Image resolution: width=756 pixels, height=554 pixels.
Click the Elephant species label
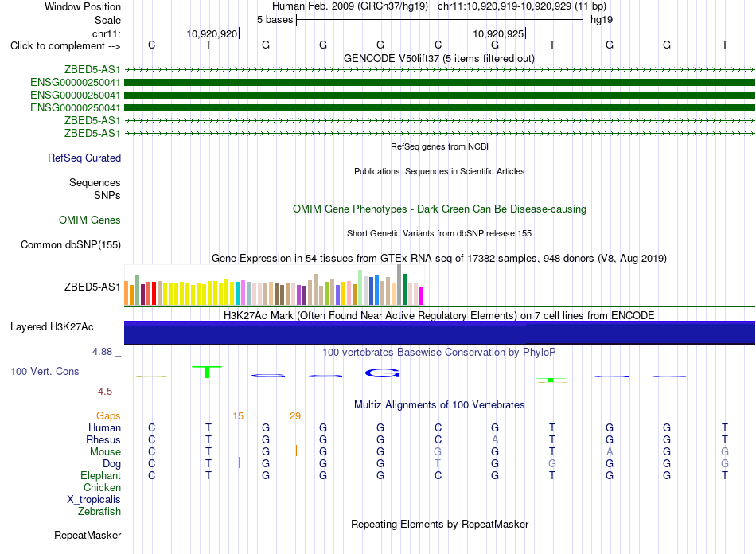[100, 476]
